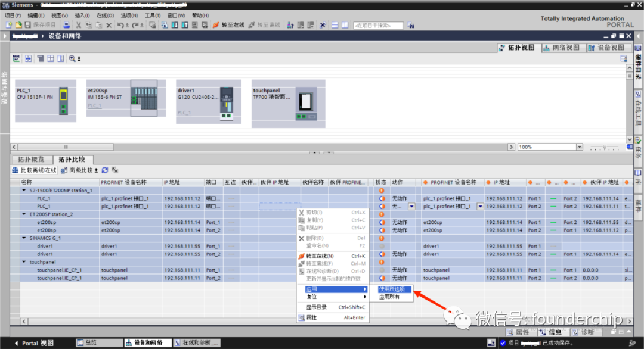Click the horizontal split editor icon
The image size is (644, 349).
coord(335,25)
